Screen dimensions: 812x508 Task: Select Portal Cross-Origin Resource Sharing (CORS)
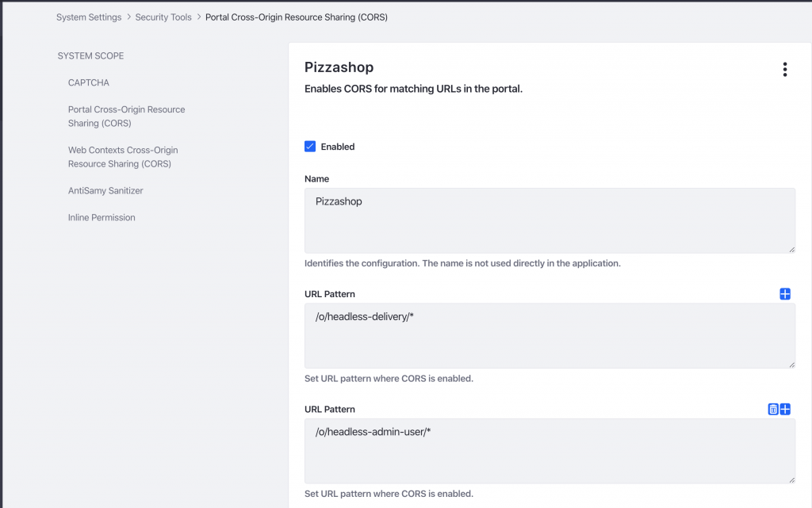point(126,116)
